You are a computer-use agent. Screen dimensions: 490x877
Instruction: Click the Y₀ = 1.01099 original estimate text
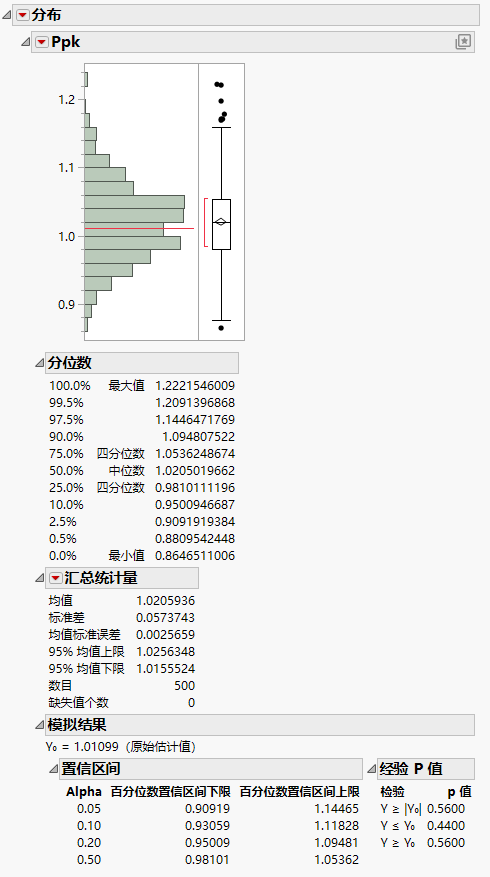pyautogui.click(x=121, y=747)
